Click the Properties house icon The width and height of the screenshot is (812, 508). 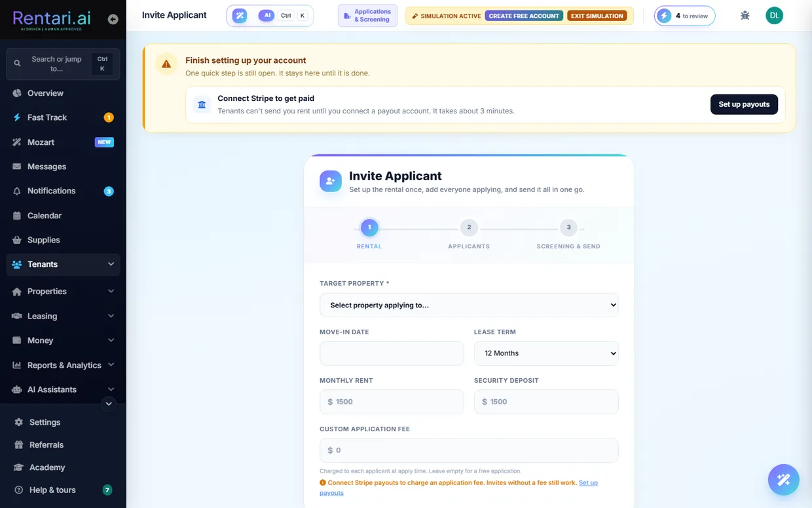pos(17,291)
